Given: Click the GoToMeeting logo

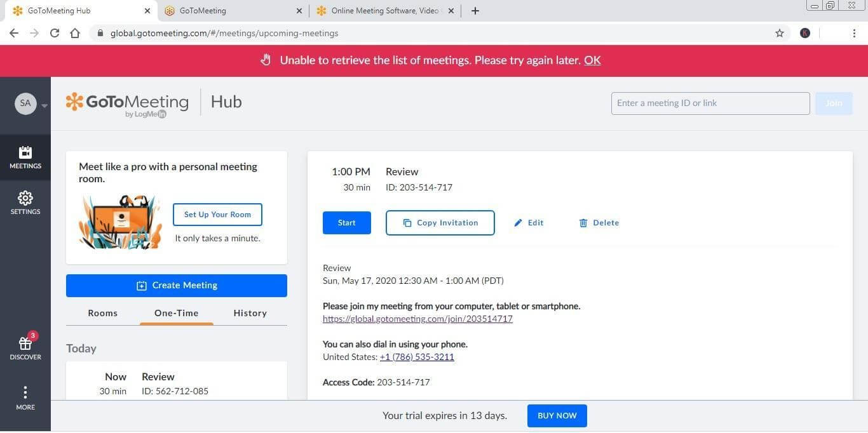Looking at the screenshot, I should point(127,102).
